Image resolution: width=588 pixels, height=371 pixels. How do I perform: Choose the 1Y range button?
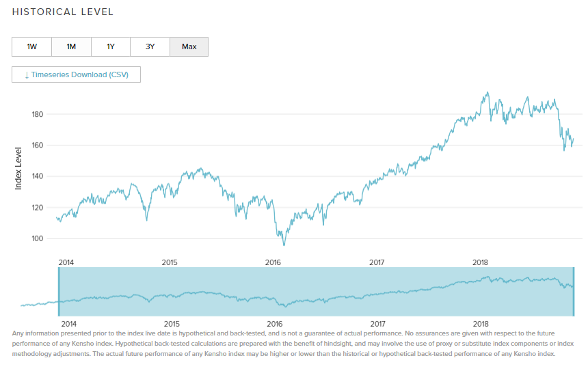pyautogui.click(x=111, y=46)
